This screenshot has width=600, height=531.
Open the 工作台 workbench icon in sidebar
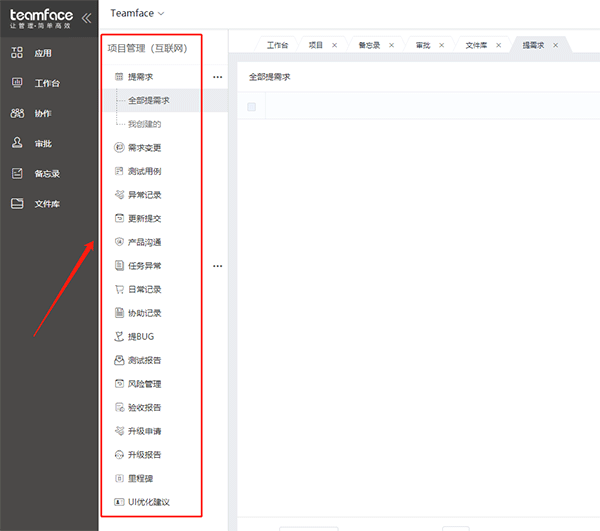point(17,83)
